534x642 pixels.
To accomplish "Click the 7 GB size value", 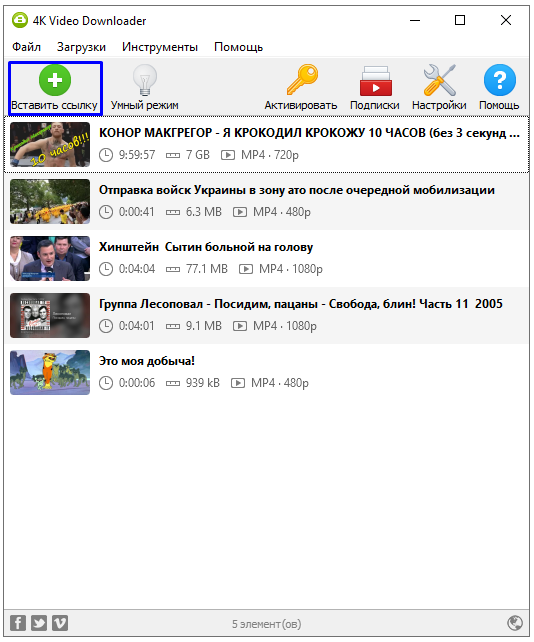I will click(x=198, y=155).
